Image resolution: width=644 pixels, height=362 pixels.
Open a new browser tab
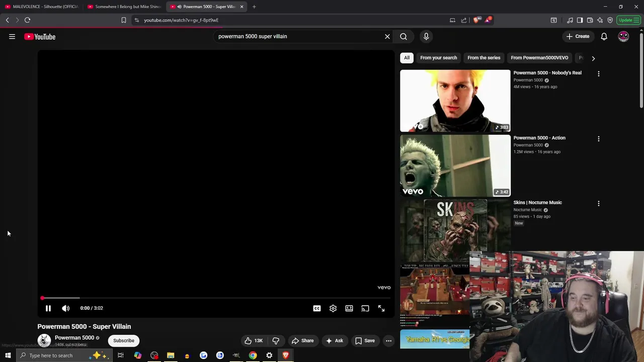click(254, 7)
